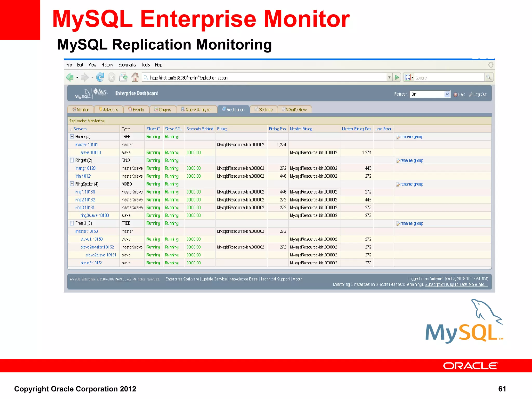Image resolution: width=532 pixels, height=399 pixels.
Task: Collapse the Tree 3 (5) server group
Action: click(72, 223)
